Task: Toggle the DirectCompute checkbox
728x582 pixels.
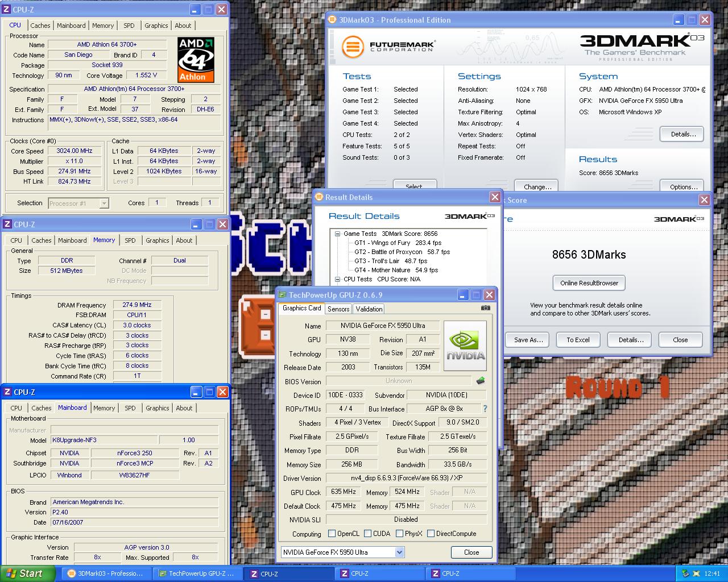Action: pyautogui.click(x=431, y=534)
